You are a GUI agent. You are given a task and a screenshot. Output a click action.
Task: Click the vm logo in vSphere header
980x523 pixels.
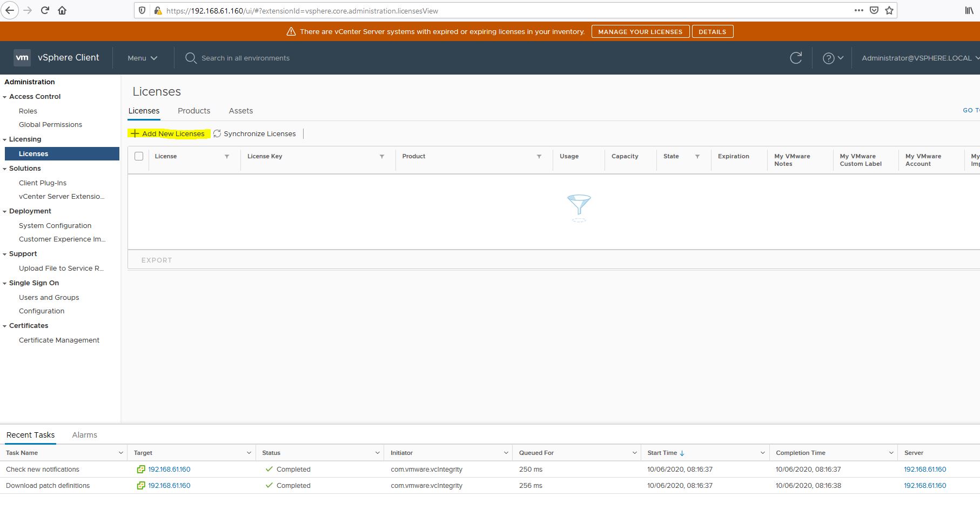coord(22,58)
